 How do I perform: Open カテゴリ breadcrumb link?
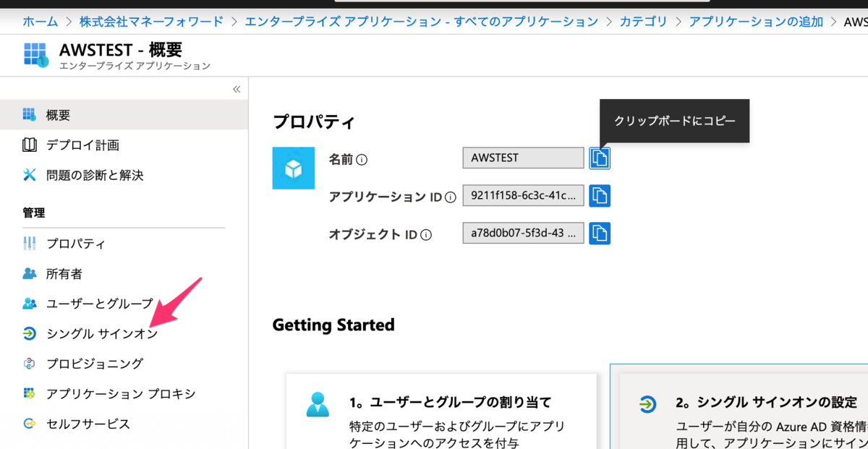pyautogui.click(x=644, y=21)
